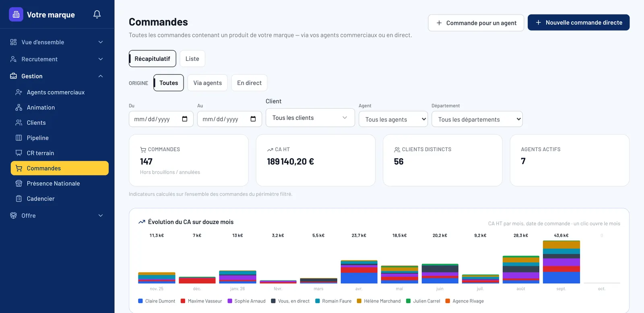Viewport: 644px width, 313px height.
Task: Open the Tous les agents dropdown
Action: click(393, 119)
